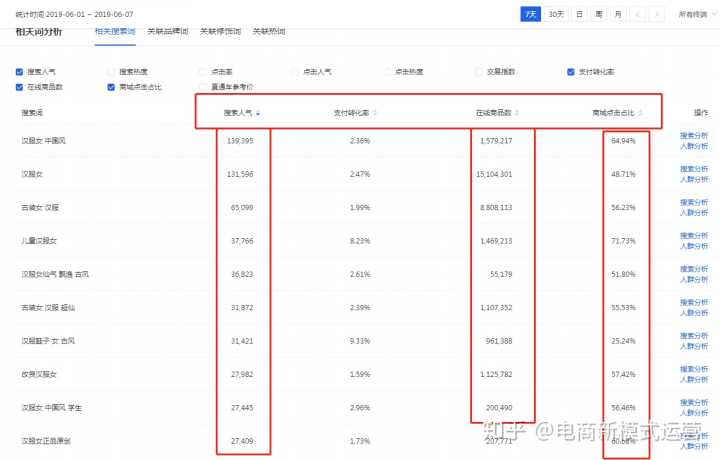Viewport: 720px width, 460px height.
Task: Choose the 周 period button
Action: 598,15
